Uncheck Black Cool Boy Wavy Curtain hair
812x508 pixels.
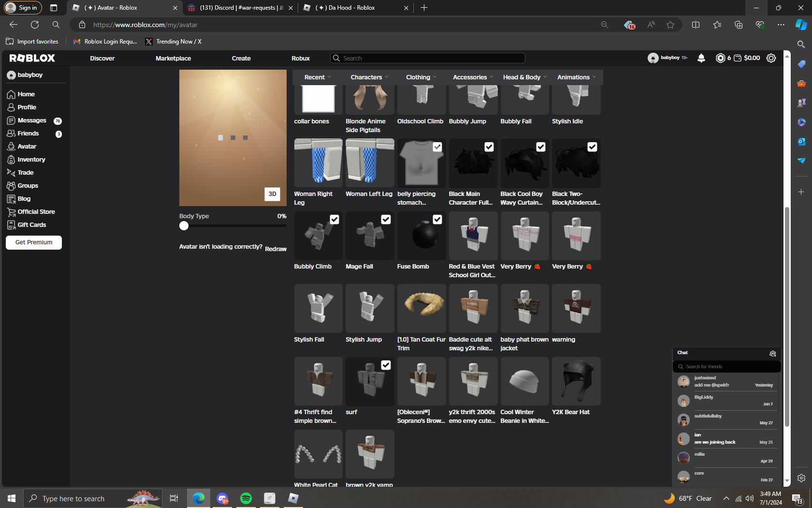pyautogui.click(x=541, y=147)
